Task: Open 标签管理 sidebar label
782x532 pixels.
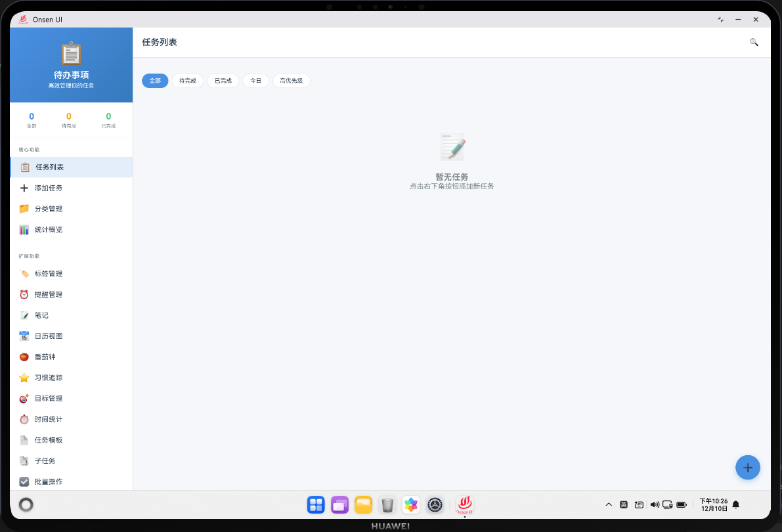Action: coord(49,273)
